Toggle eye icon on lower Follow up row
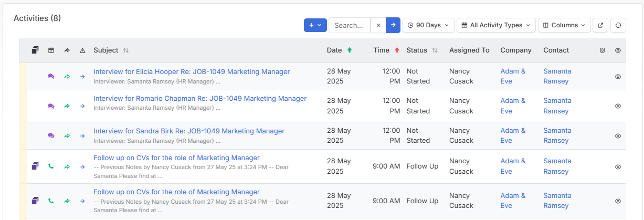 [618, 201]
